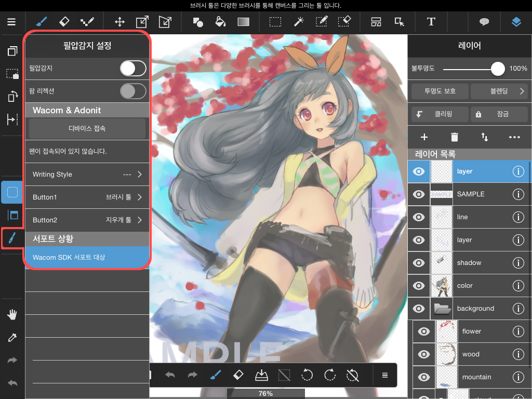Select the Magic Wand tool
Viewport: 532px width, 399px height.
tap(298, 22)
